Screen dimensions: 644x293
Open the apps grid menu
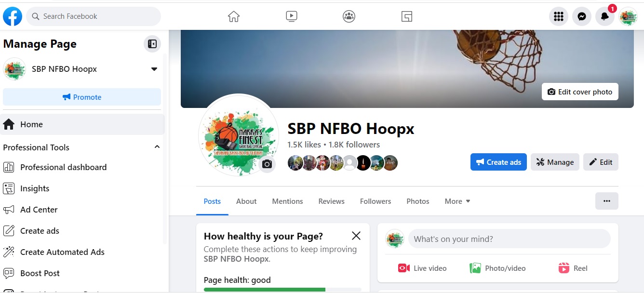[x=559, y=17]
